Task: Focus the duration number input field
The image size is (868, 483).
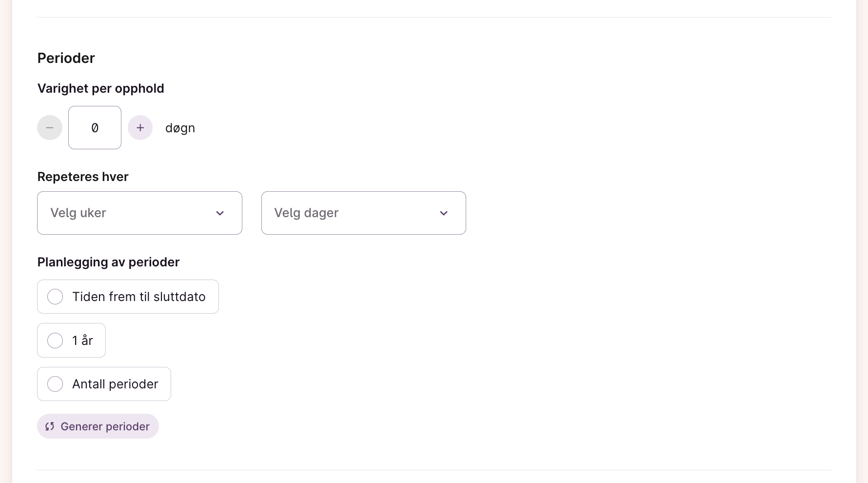Action: click(95, 128)
